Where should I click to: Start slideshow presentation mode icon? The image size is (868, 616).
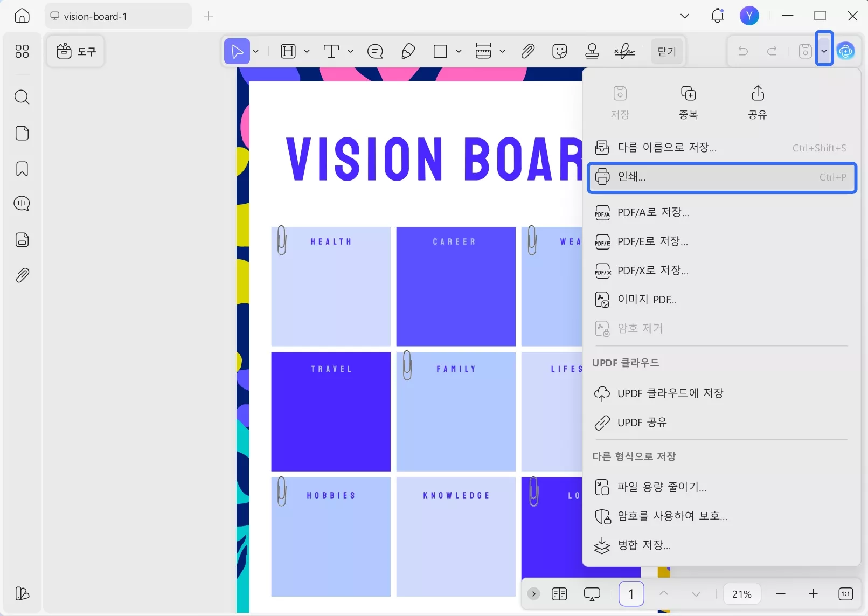tap(592, 594)
